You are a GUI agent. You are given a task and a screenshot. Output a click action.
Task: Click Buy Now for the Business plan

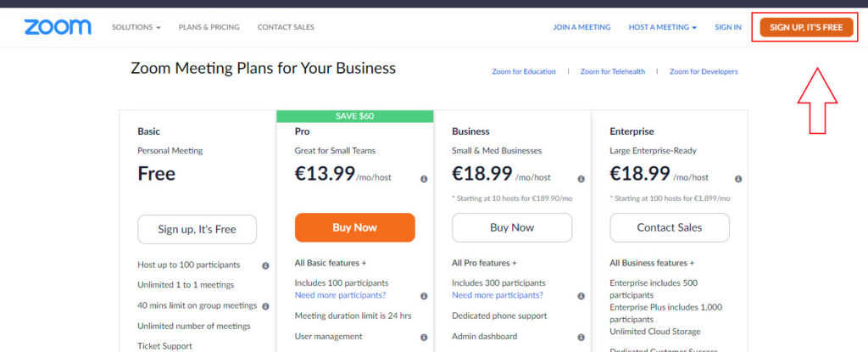tap(512, 227)
